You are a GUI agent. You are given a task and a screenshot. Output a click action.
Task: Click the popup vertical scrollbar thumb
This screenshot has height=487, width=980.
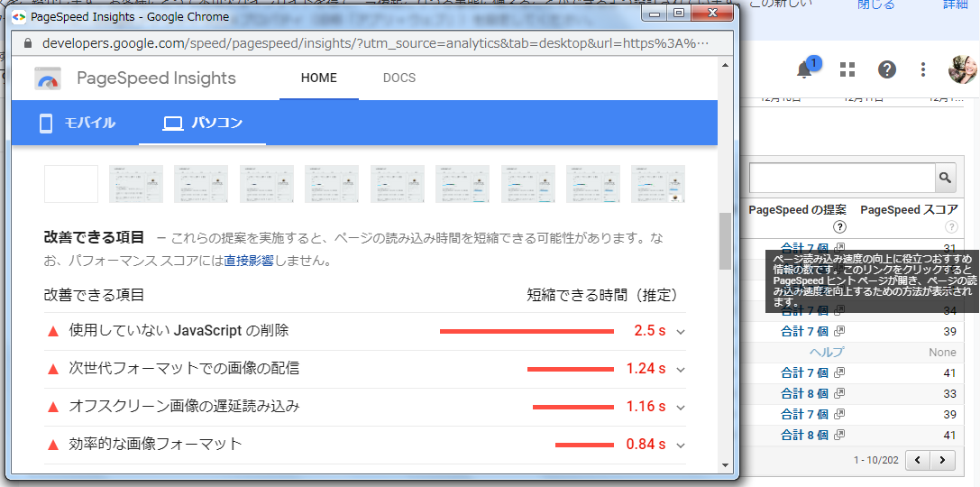pos(725,242)
